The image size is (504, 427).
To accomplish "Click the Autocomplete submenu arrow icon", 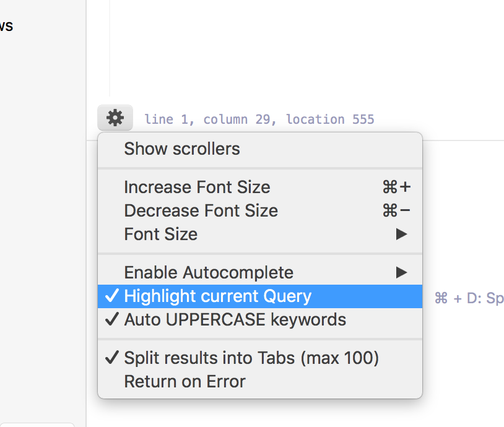I will pos(402,272).
